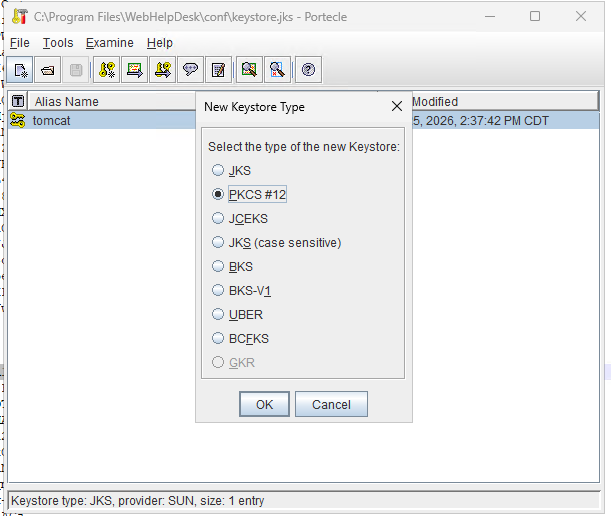This screenshot has width=611, height=516.
Task: Click the Help question mark toolbar icon
Action: click(x=308, y=70)
